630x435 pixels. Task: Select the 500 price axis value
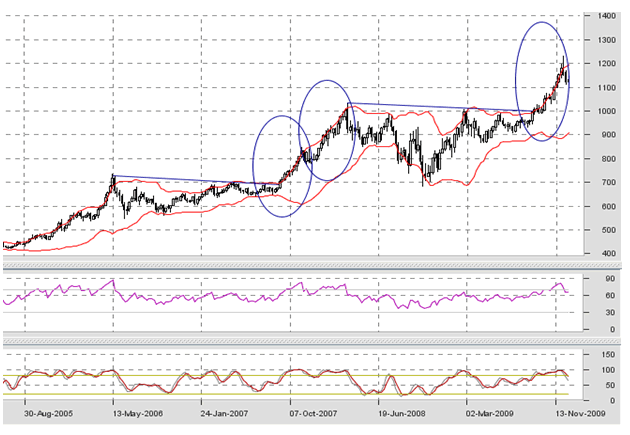point(609,230)
